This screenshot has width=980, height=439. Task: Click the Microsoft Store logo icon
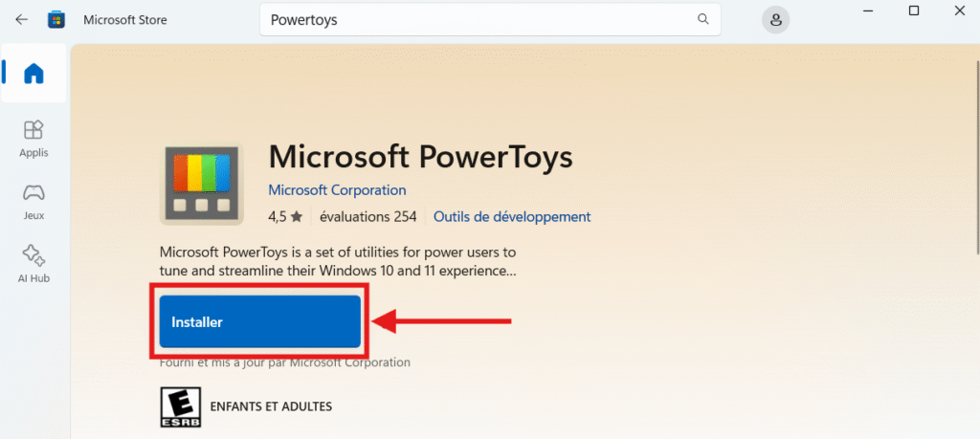tap(56, 19)
